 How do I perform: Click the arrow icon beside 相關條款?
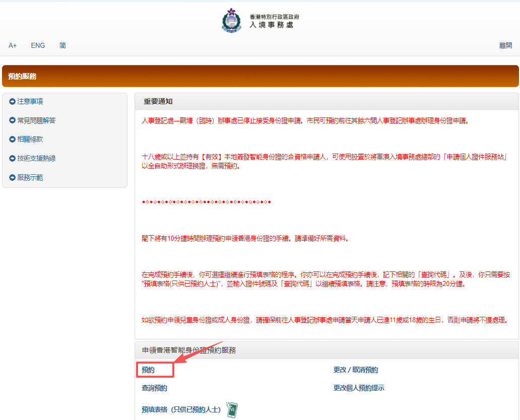click(13, 139)
